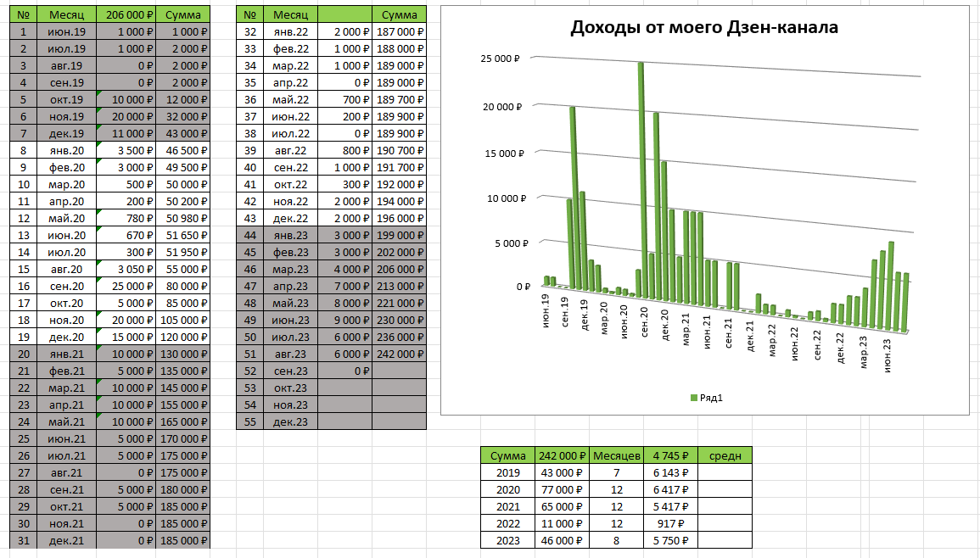Select the chart title "Доходы от моего Дзен-канала"

(x=704, y=27)
